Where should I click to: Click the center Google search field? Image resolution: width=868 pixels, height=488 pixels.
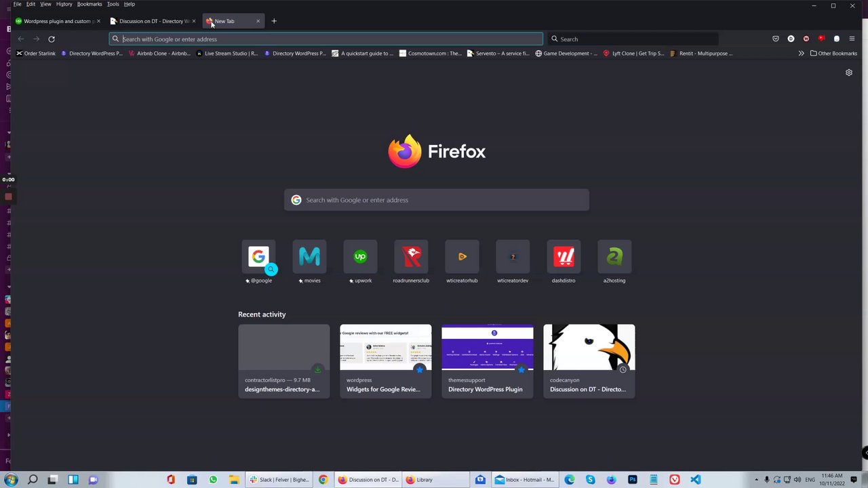click(437, 200)
